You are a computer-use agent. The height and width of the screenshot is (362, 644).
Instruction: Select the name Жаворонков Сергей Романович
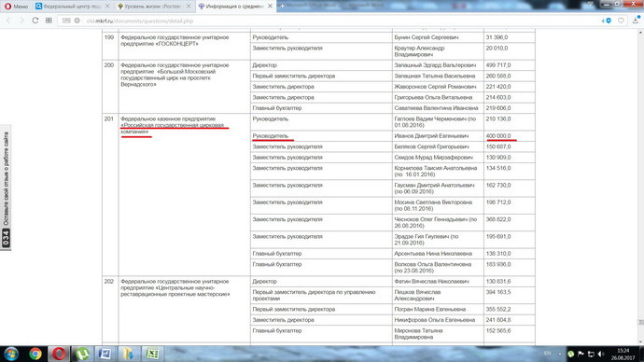point(435,87)
